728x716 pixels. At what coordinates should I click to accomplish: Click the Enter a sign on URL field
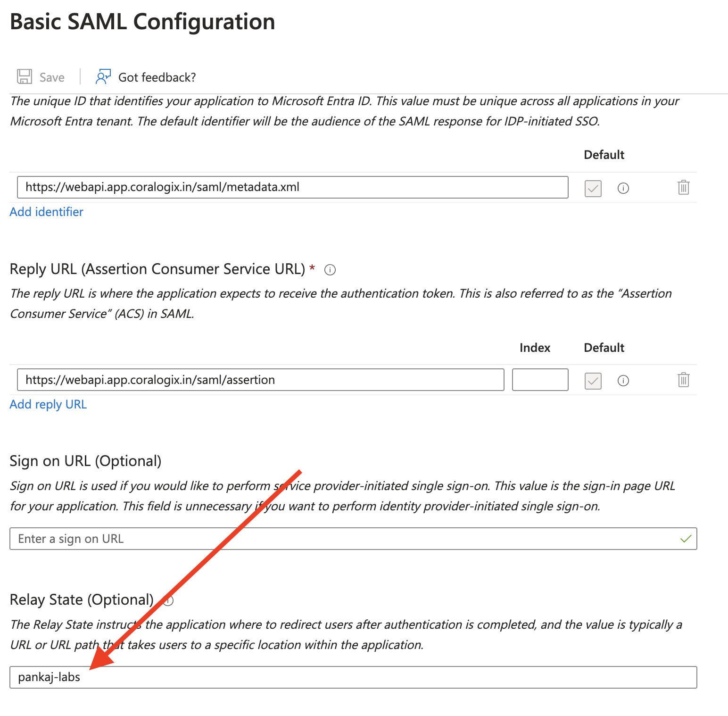pyautogui.click(x=353, y=539)
